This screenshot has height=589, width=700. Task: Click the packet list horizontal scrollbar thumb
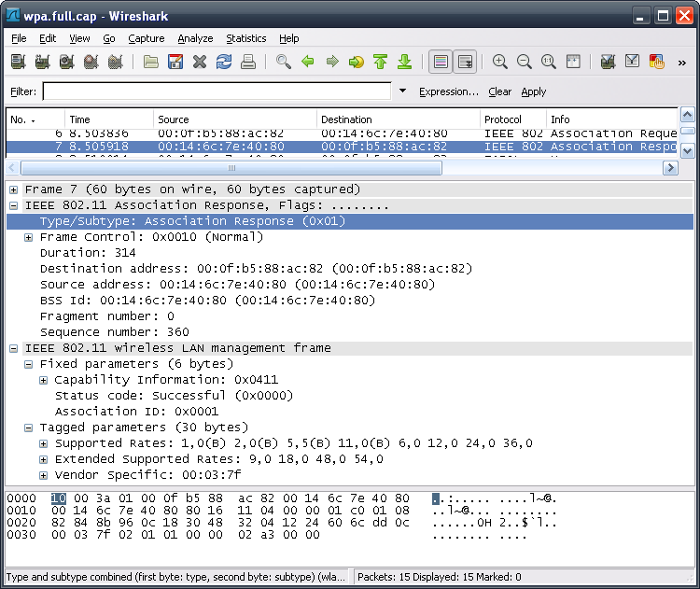point(231,168)
